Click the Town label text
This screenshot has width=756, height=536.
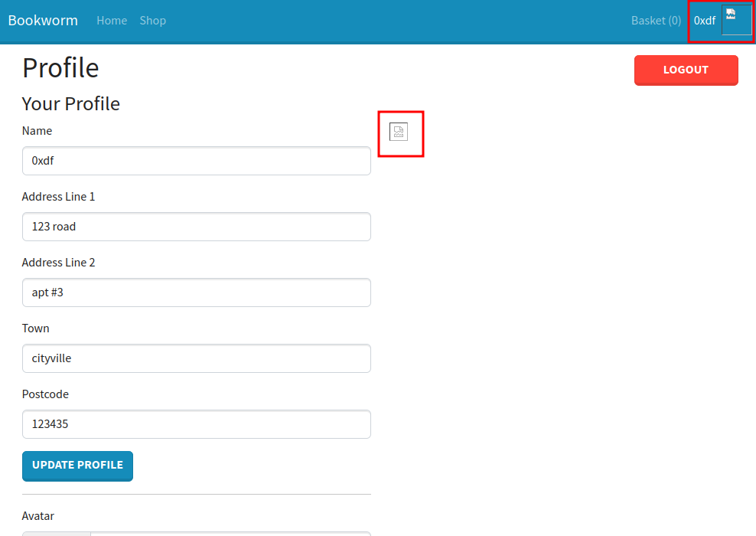[x=35, y=328]
